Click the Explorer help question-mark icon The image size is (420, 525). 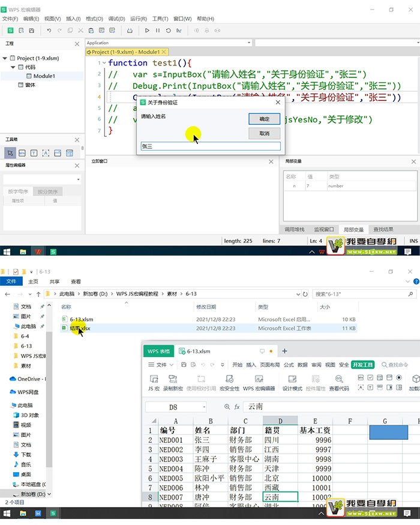416,281
